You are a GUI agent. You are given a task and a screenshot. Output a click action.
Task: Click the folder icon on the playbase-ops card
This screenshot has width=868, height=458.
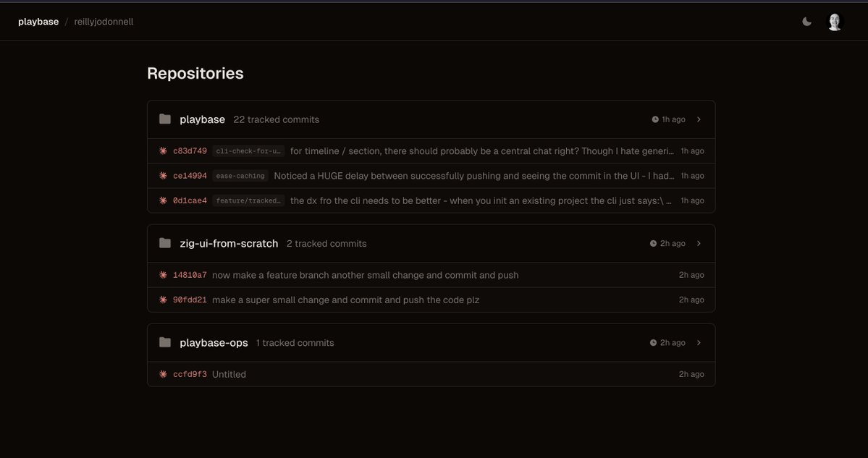(x=164, y=342)
